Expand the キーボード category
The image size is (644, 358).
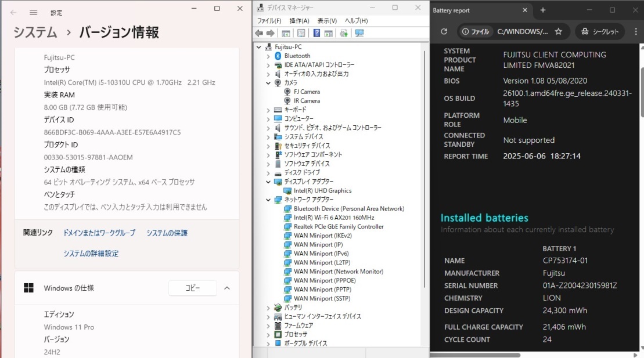pos(268,110)
